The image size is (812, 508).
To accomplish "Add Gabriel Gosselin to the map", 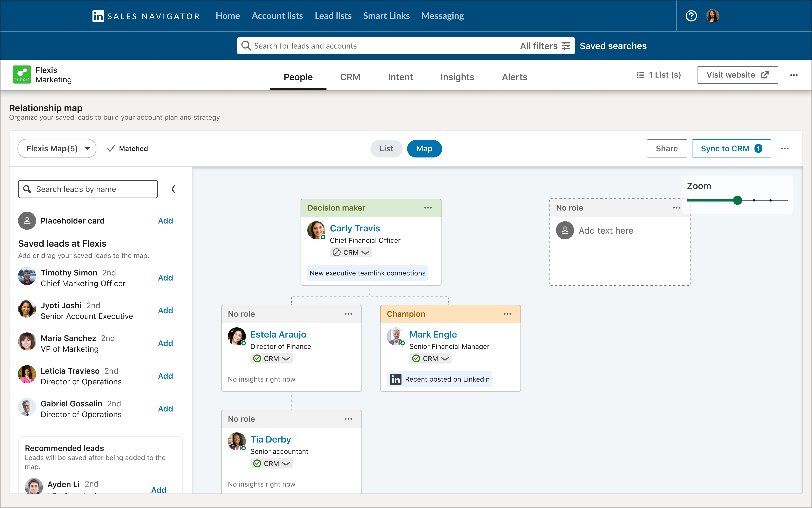I will point(165,408).
